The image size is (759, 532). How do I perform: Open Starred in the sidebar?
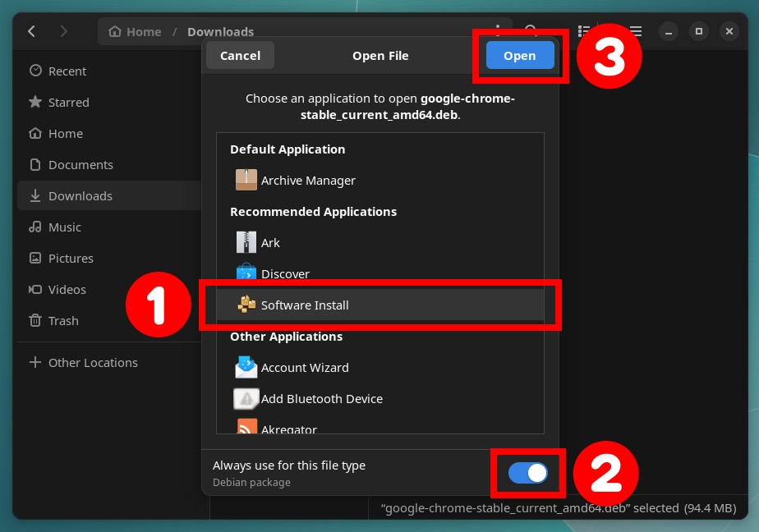click(x=109, y=103)
